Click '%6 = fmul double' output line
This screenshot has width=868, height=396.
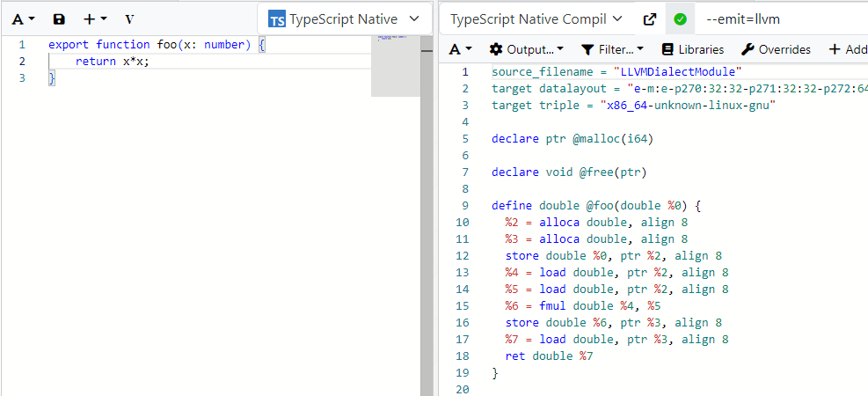(583, 305)
